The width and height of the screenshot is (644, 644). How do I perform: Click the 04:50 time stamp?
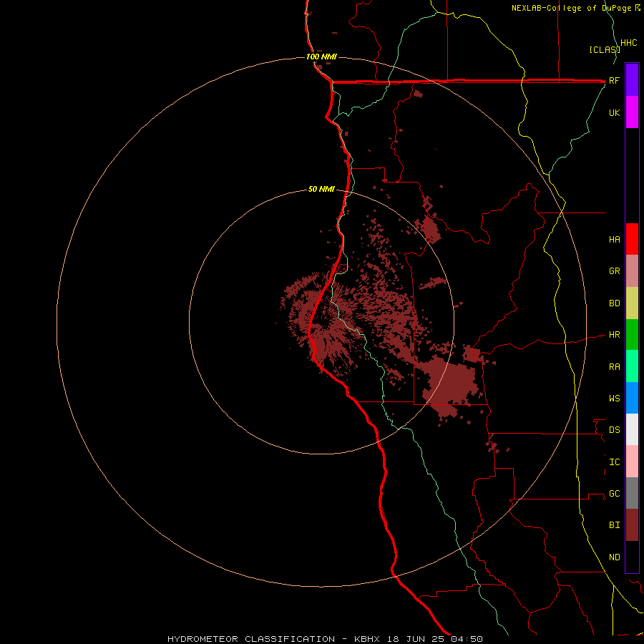click(x=467, y=639)
